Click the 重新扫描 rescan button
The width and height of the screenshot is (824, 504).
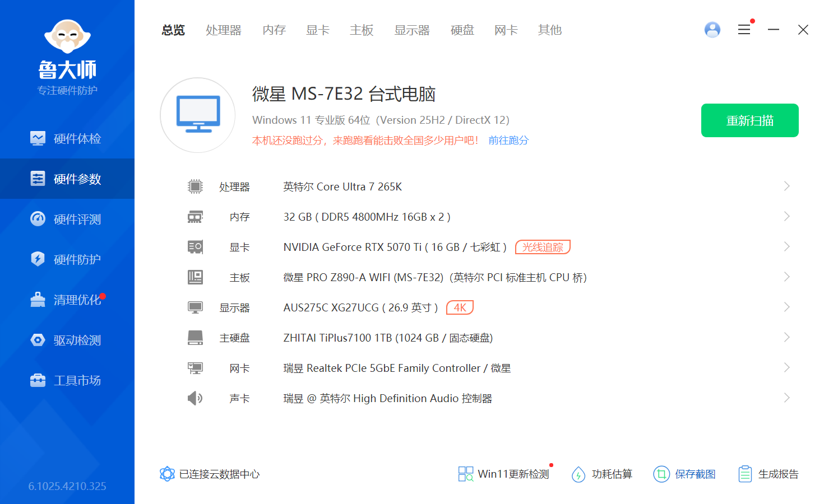click(x=749, y=120)
